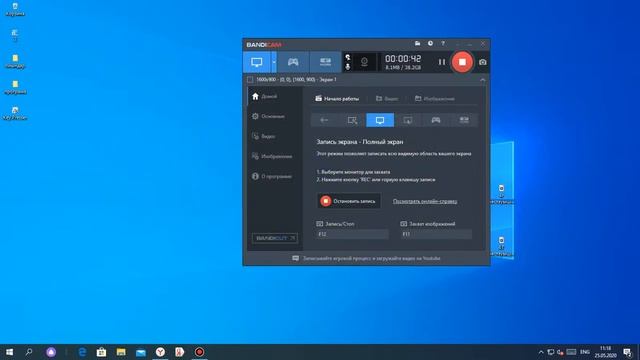
Task: Click the Bandicam red record icon in taskbar
Action: [199, 352]
